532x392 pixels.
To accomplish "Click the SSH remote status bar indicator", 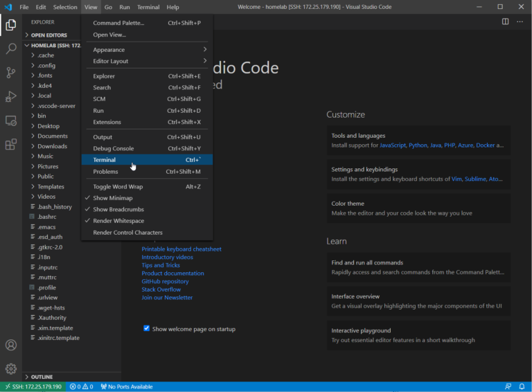I will (33, 386).
